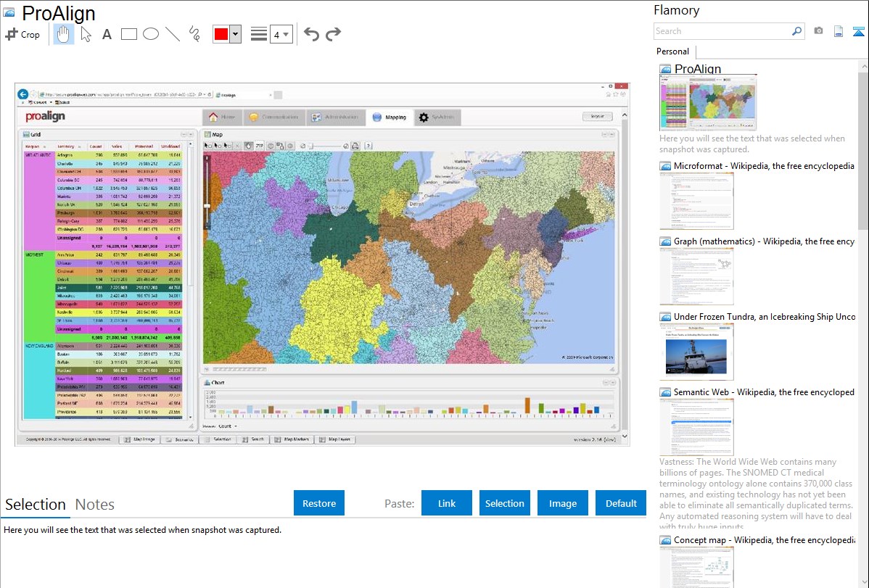Click the Paste Link button
The height and width of the screenshot is (588, 869).
pyautogui.click(x=447, y=503)
